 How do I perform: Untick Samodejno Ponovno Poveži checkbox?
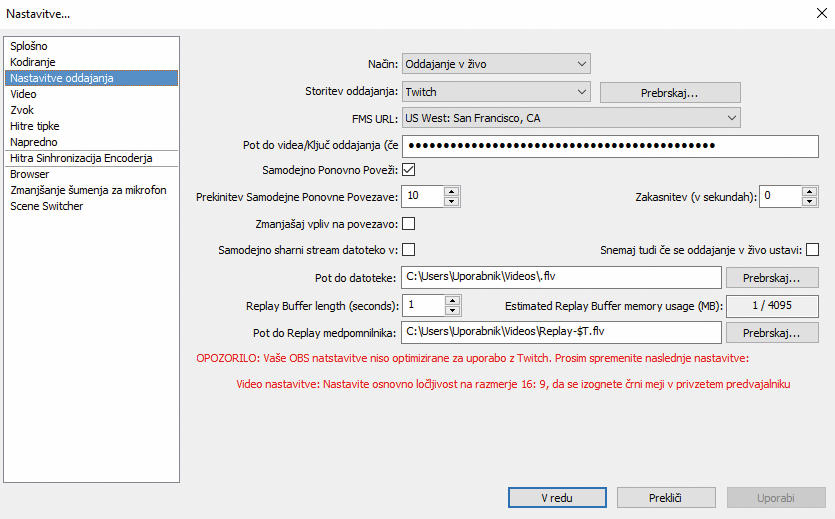click(408, 170)
